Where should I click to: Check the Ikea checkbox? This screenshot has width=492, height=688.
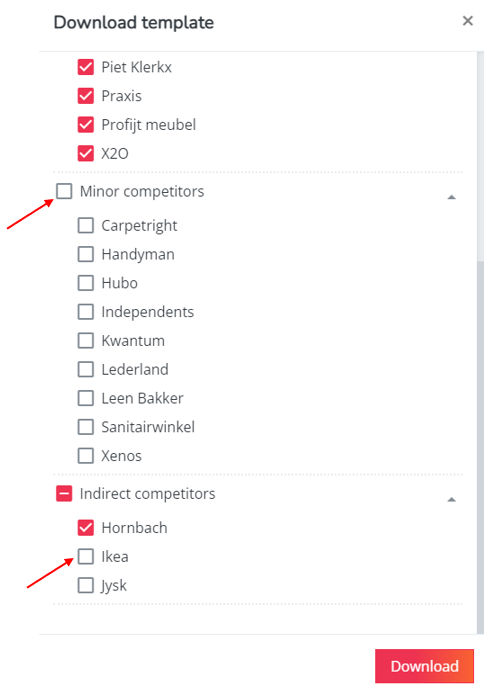[86, 556]
